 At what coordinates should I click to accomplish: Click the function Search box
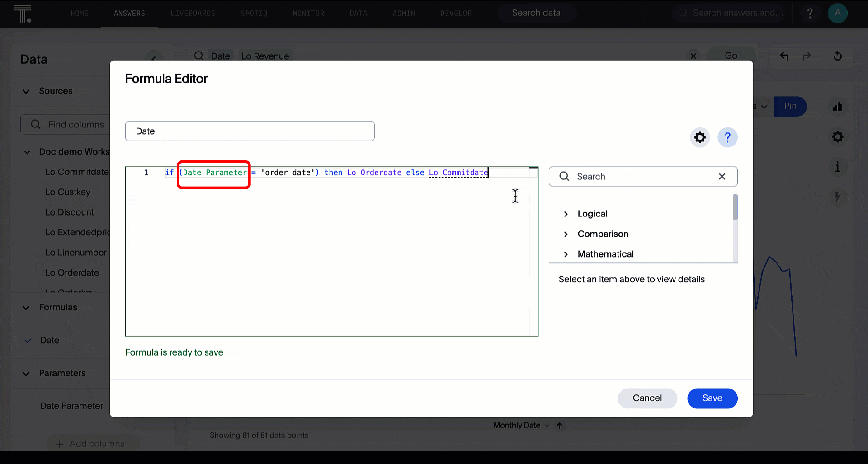[x=642, y=177]
